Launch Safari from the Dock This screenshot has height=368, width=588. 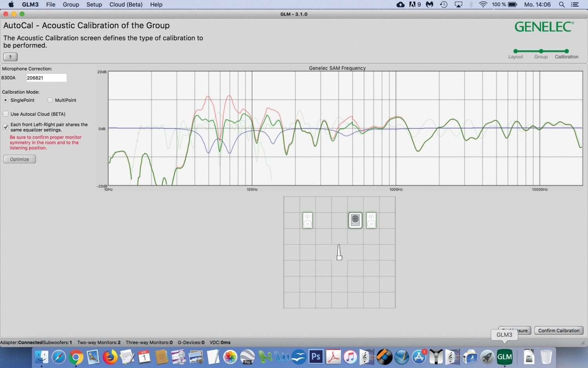pos(59,357)
